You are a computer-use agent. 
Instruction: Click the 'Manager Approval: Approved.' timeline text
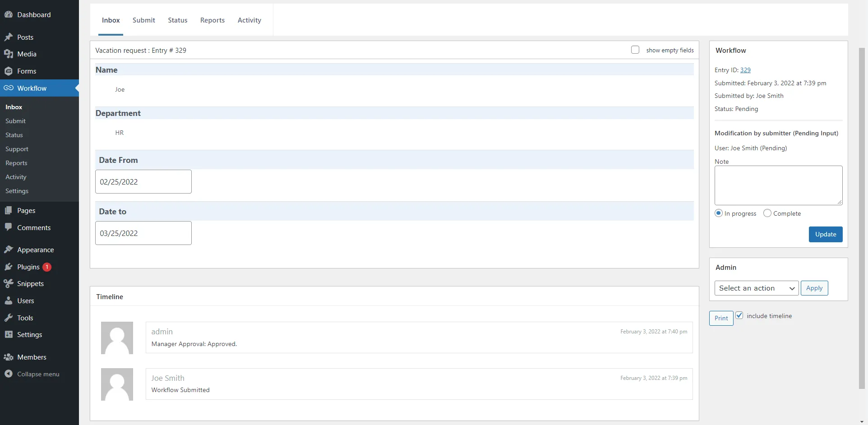(x=194, y=344)
